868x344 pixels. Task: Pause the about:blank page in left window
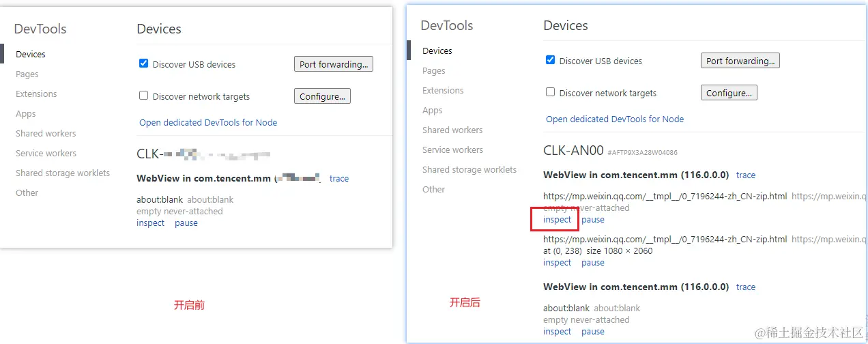tap(186, 223)
